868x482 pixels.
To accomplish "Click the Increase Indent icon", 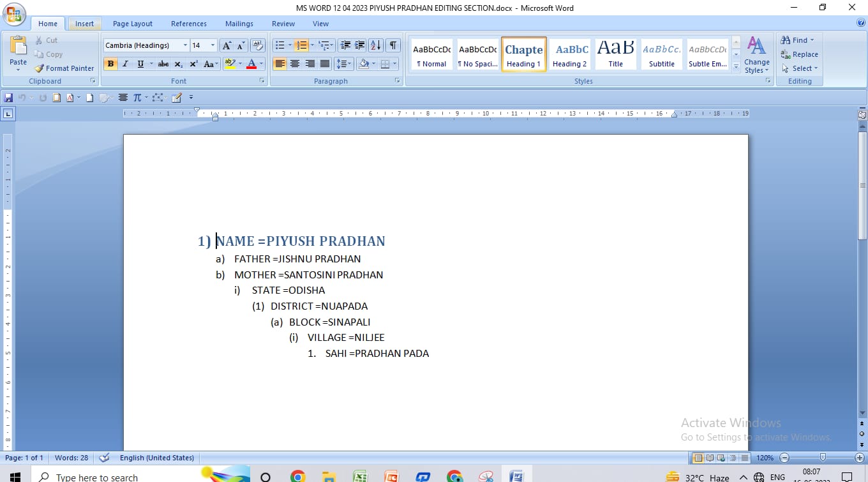I will [360, 45].
